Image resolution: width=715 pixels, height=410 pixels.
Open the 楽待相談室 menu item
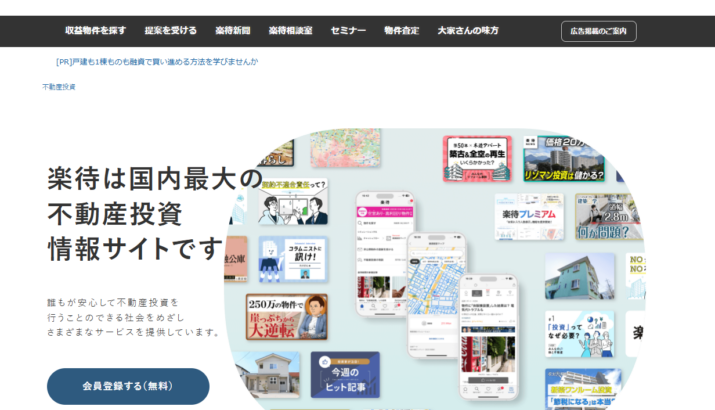290,31
